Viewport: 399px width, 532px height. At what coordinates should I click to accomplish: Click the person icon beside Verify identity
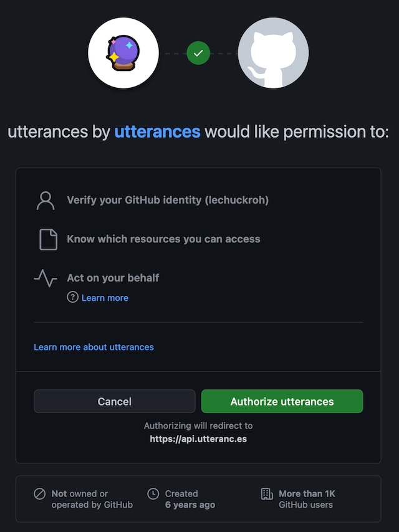coord(46,201)
